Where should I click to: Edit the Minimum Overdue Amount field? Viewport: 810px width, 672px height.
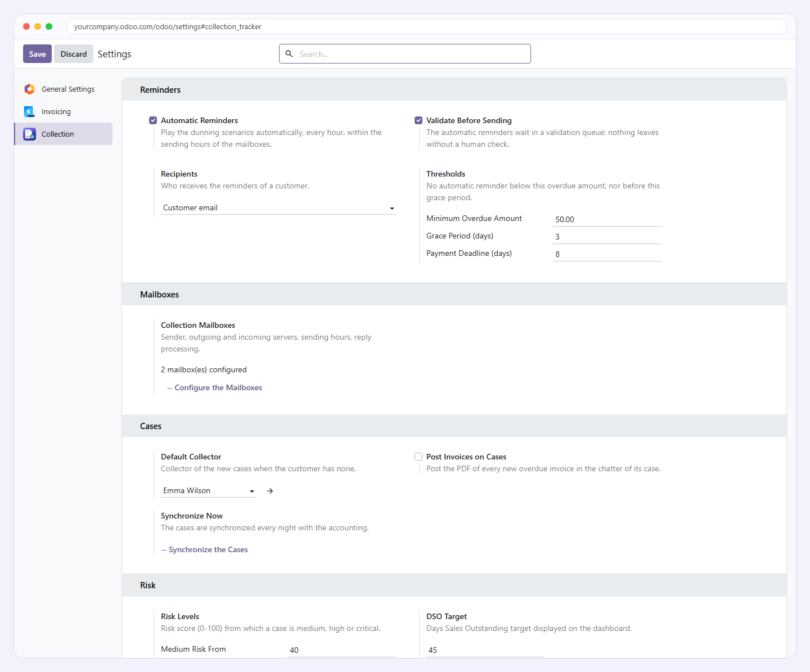click(607, 219)
